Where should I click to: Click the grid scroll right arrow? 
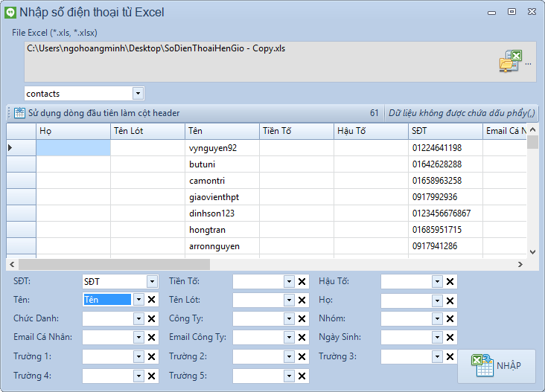tap(520, 265)
